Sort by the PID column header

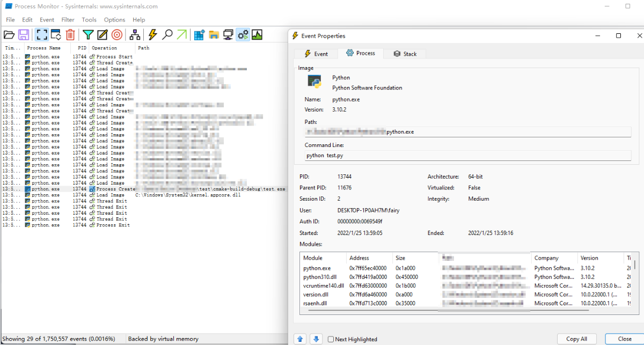(80, 48)
